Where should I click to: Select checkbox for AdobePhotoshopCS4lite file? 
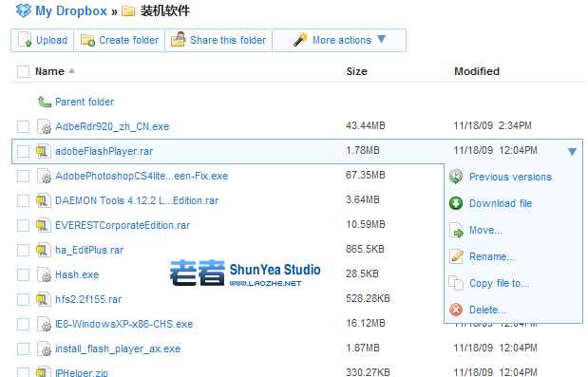[23, 176]
